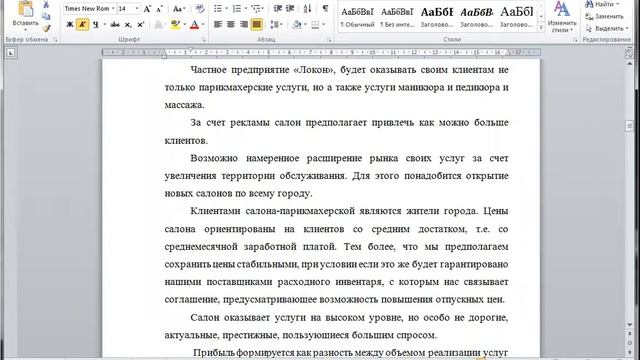Click the Increase Indent icon

pyautogui.click(x=290, y=9)
